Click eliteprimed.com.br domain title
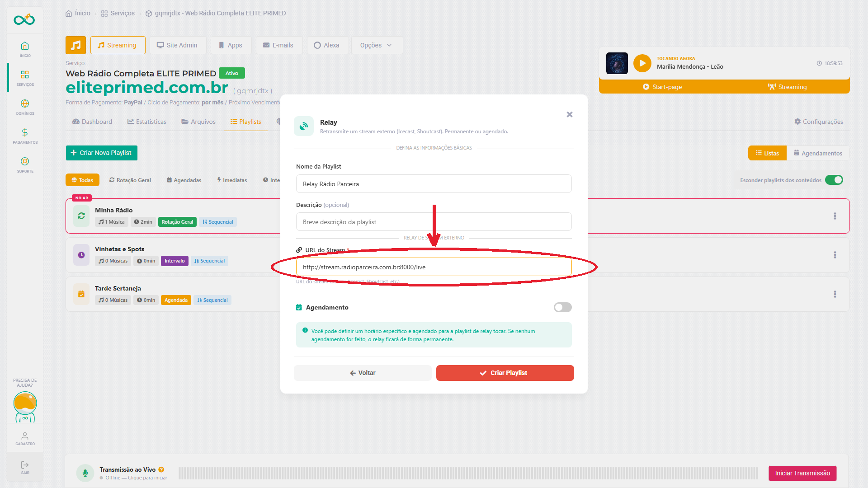 [x=146, y=87]
